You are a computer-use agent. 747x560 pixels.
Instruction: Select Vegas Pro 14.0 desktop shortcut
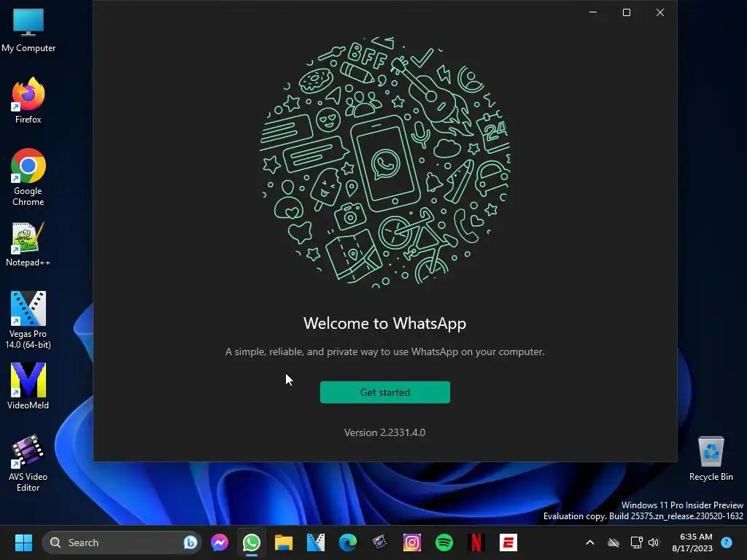tap(28, 320)
